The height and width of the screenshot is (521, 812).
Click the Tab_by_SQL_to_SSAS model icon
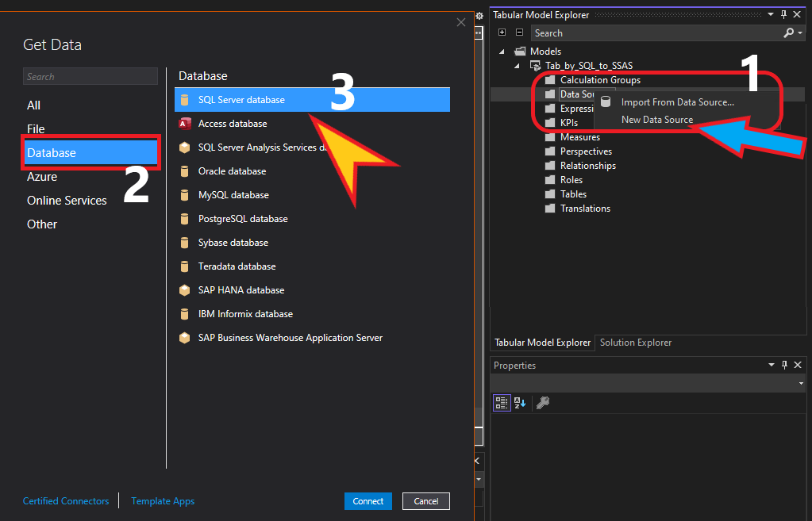click(536, 66)
